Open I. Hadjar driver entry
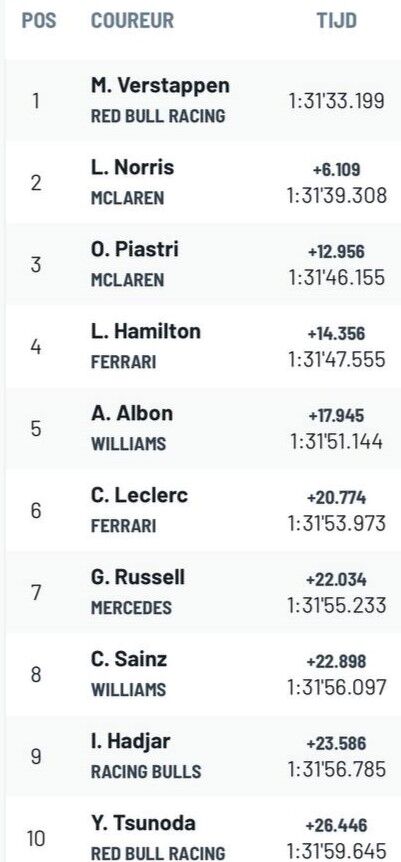 (x=130, y=741)
